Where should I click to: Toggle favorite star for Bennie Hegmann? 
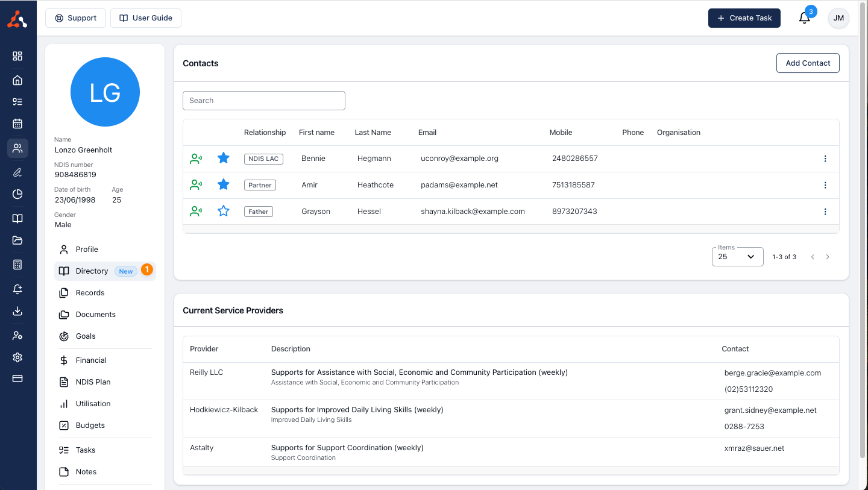[x=223, y=158]
